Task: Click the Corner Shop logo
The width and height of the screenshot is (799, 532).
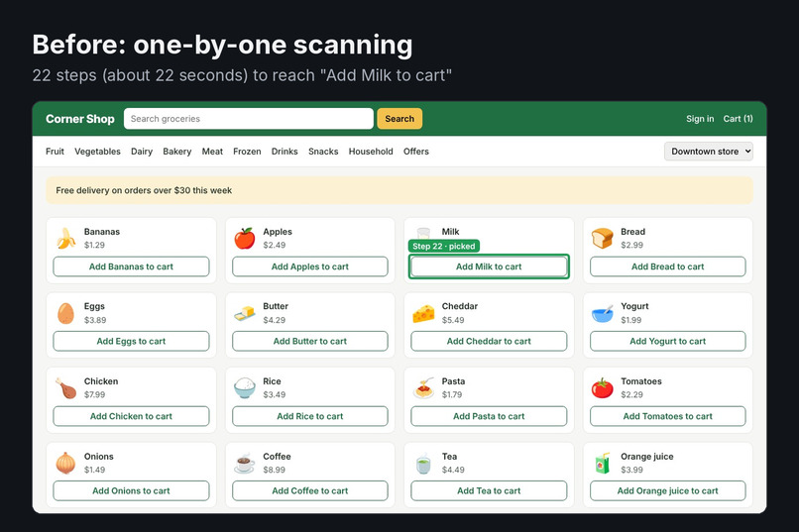Action: (x=80, y=119)
